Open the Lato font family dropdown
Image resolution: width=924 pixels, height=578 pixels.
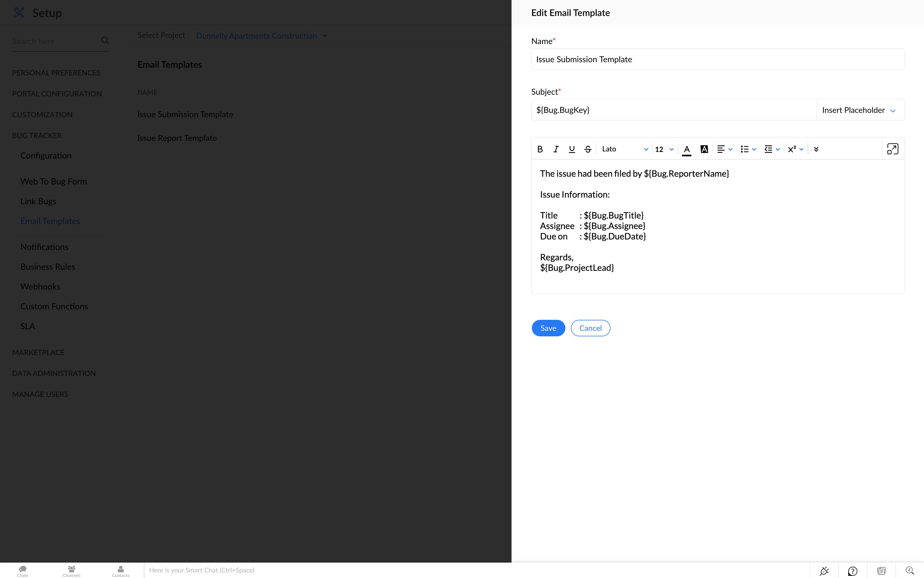coord(625,149)
